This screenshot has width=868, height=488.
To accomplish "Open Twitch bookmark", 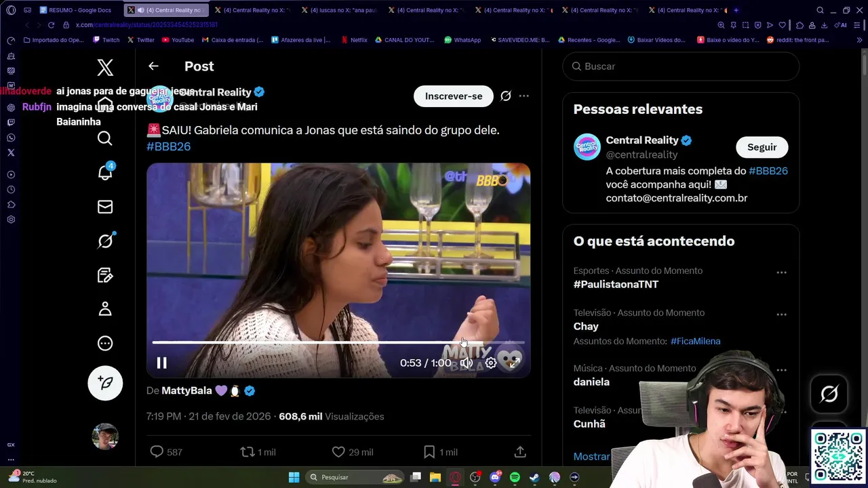I will (x=105, y=40).
